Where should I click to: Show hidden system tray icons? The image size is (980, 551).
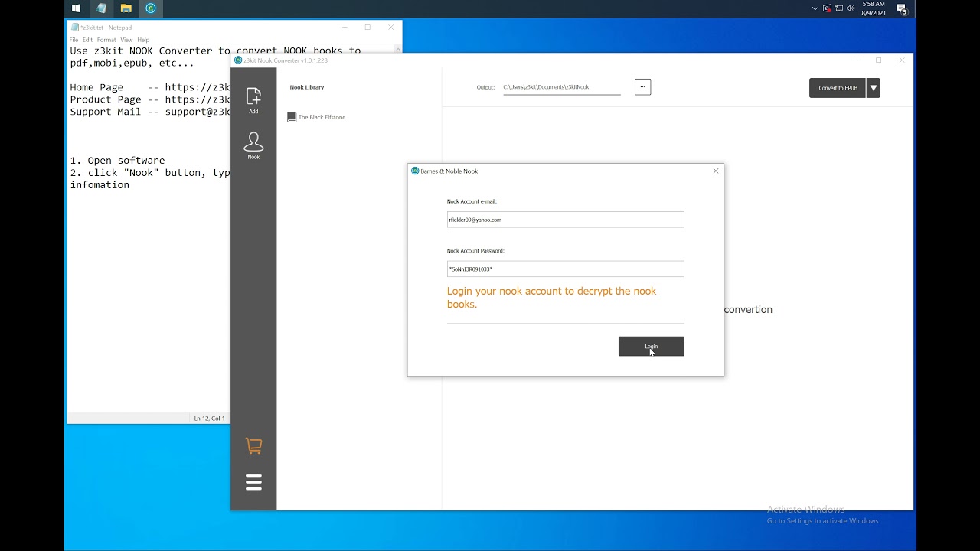[815, 8]
